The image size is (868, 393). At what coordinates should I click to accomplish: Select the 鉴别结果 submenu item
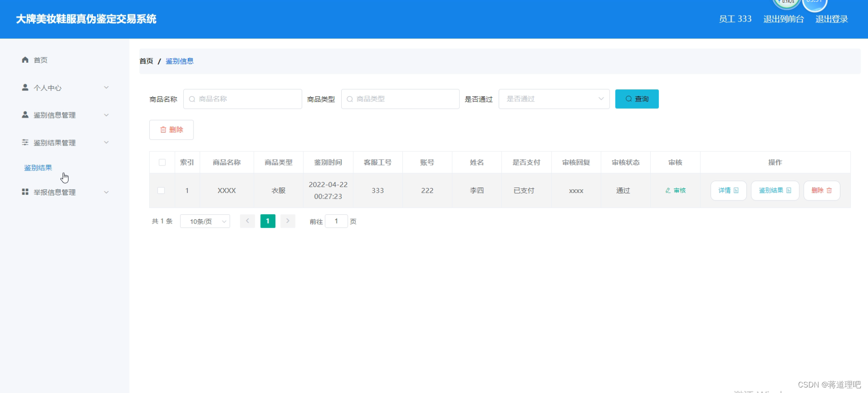38,168
